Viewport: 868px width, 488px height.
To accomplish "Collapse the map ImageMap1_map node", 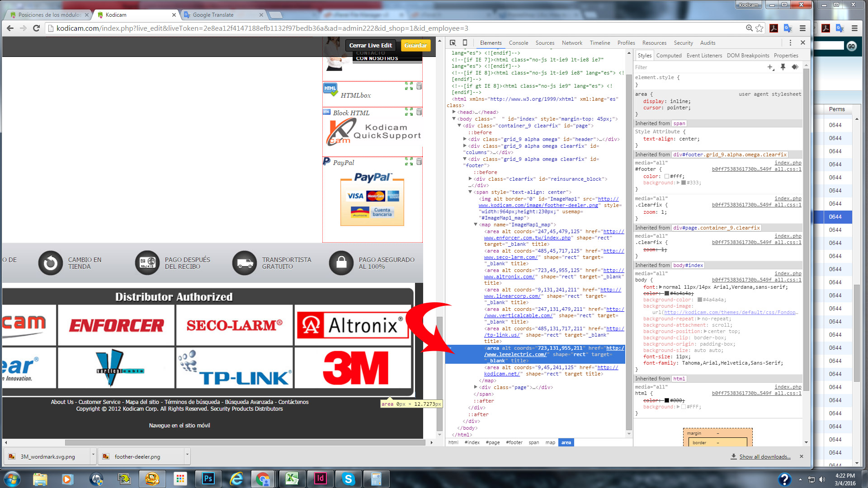I will pos(476,225).
